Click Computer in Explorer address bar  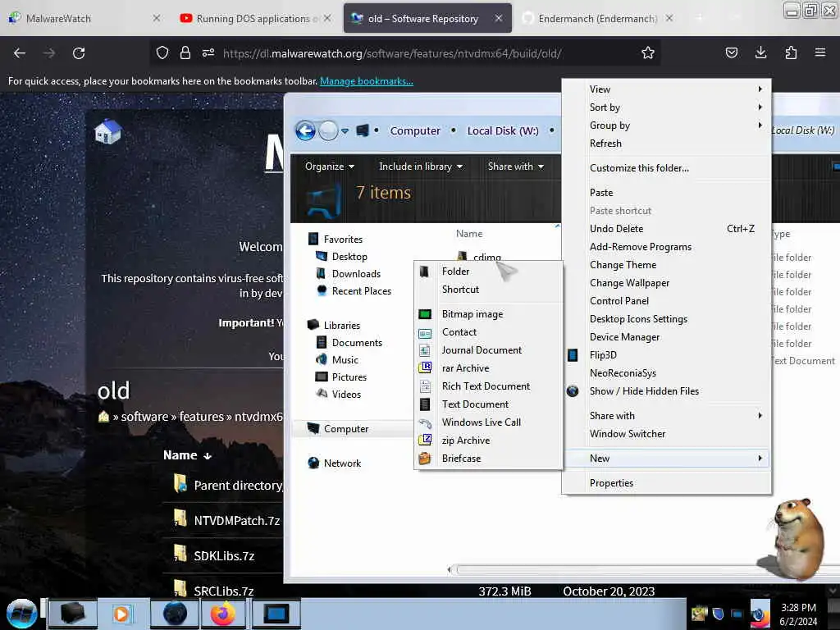click(414, 130)
